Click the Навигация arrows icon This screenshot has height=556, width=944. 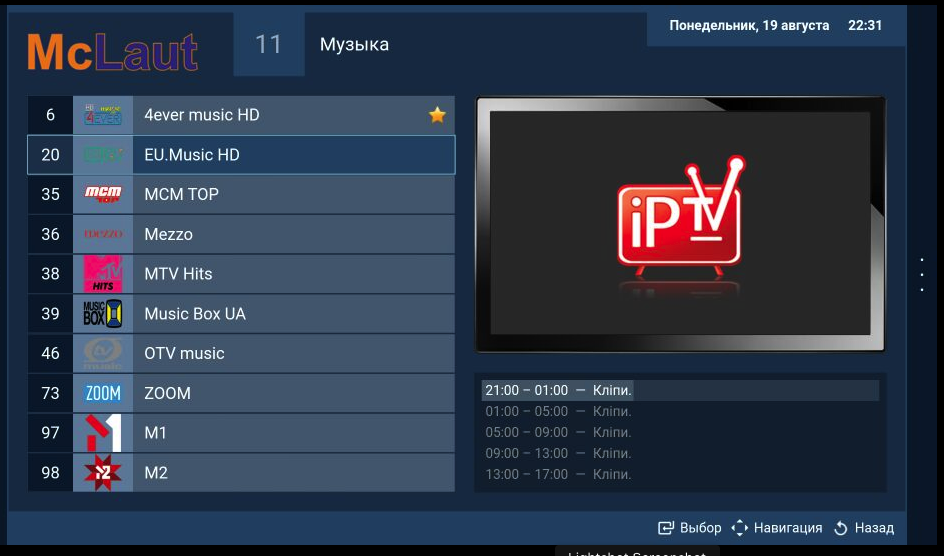coord(739,528)
